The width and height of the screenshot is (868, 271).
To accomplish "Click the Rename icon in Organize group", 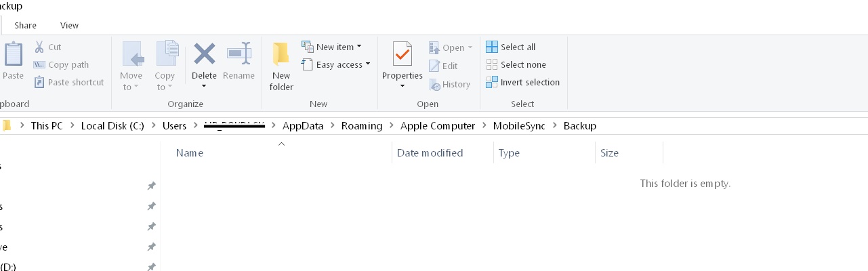I will [239, 53].
